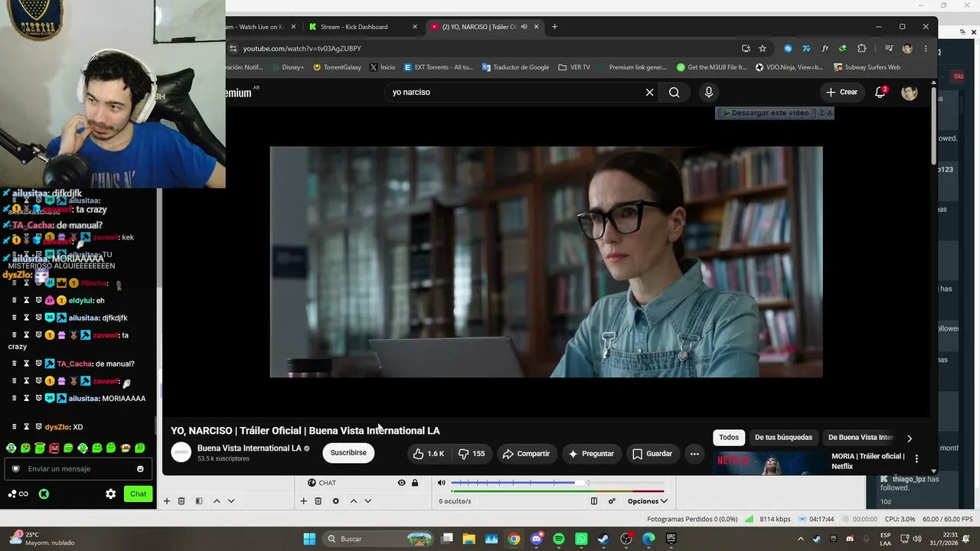
Task: Open Spotify from the taskbar
Action: pos(559,539)
